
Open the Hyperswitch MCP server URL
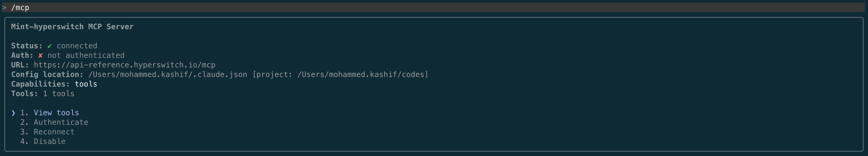124,65
